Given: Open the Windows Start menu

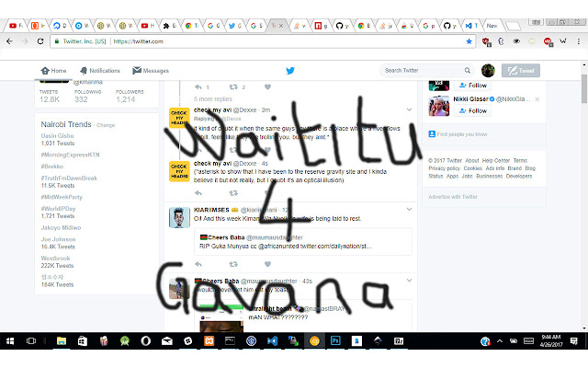Looking at the screenshot, I should 10,340.
